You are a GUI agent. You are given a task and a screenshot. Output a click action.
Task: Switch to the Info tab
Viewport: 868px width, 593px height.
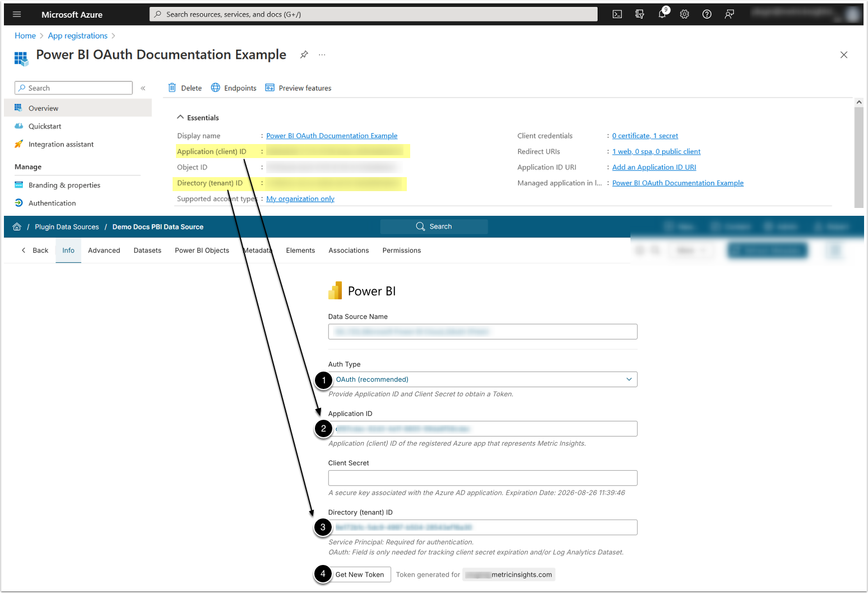coord(68,251)
